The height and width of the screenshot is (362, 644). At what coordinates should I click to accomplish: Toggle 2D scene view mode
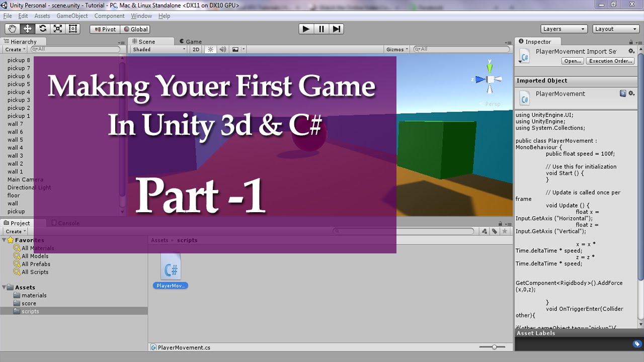pos(196,49)
